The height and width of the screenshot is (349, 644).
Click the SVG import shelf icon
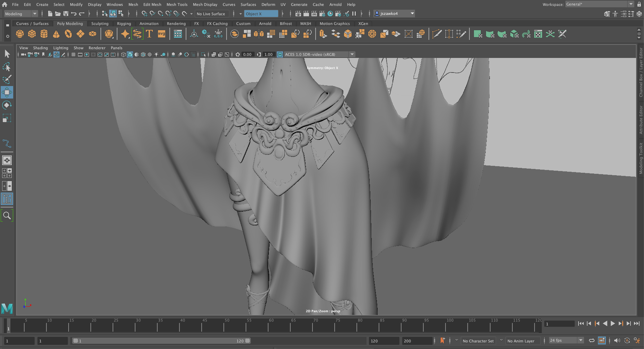161,34
